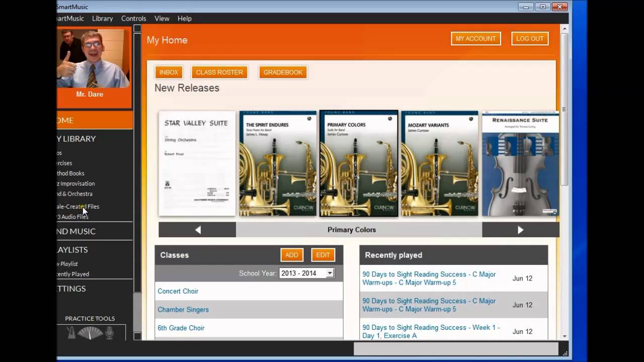The height and width of the screenshot is (362, 644).
Task: Open Recently Played playlist
Action: 73,274
